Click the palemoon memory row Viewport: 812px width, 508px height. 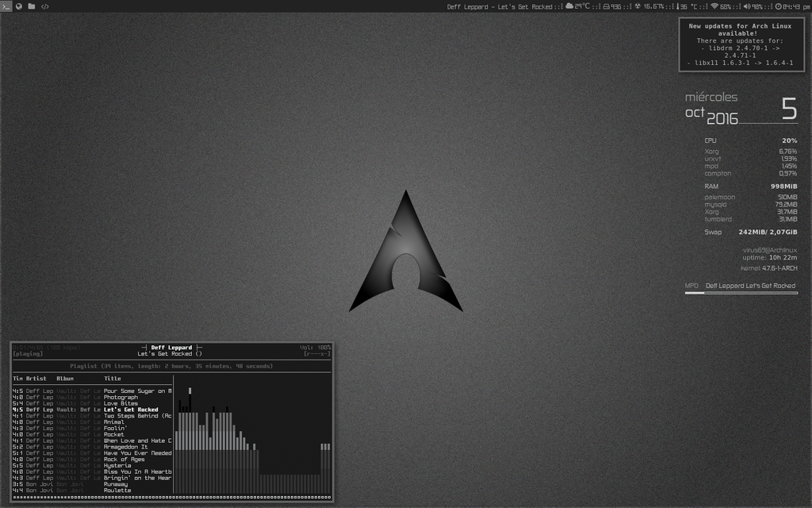[750, 197]
